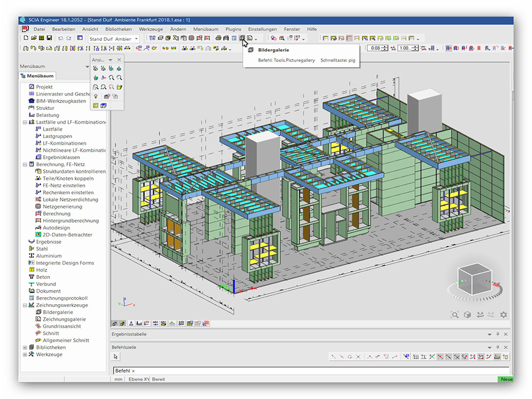Click the light bulb icon in Ansicht palette
The image size is (532, 399).
(96, 96)
